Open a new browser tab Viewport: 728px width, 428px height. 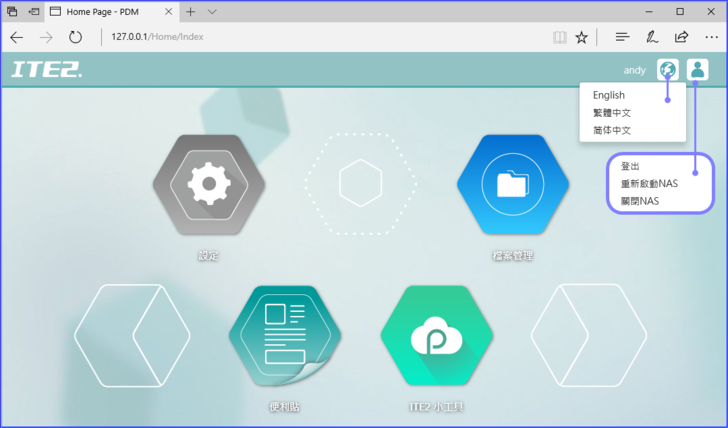coord(190,12)
